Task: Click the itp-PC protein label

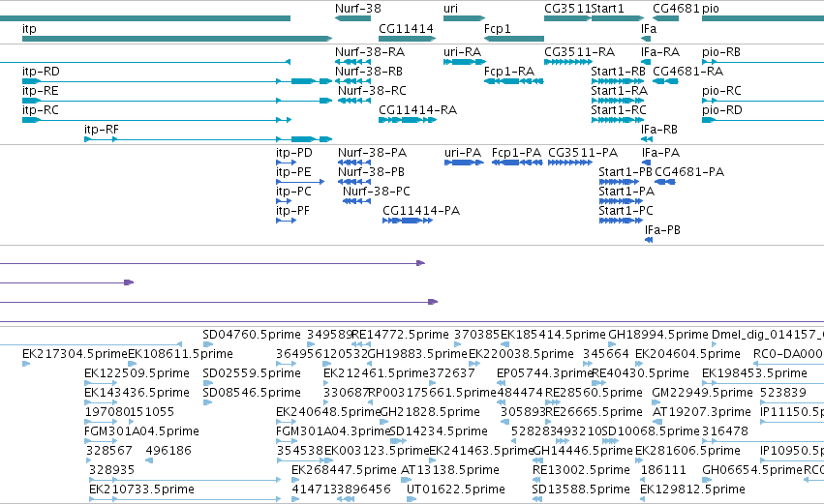Action: pyautogui.click(x=293, y=192)
